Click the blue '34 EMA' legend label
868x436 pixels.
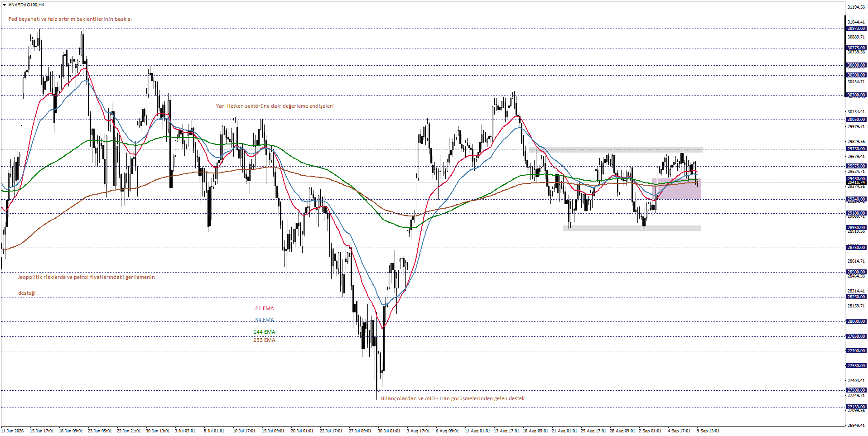click(x=265, y=320)
